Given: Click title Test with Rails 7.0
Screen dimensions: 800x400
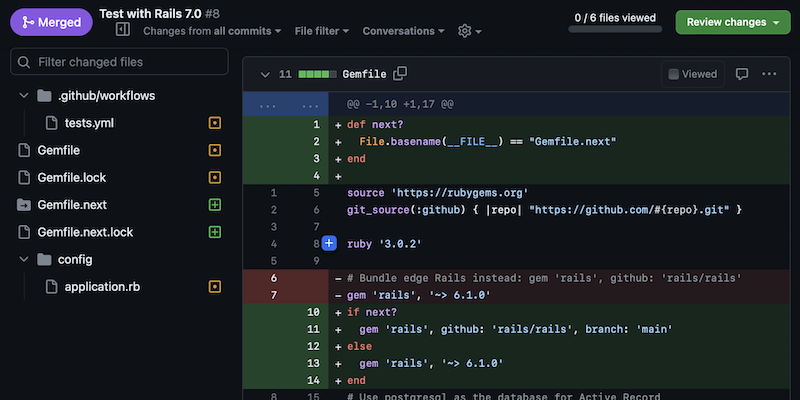Looking at the screenshot, I should pos(151,14).
